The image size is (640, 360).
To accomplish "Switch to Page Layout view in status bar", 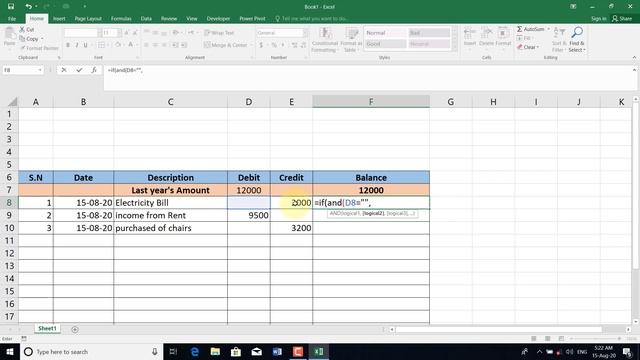I will 547,338.
